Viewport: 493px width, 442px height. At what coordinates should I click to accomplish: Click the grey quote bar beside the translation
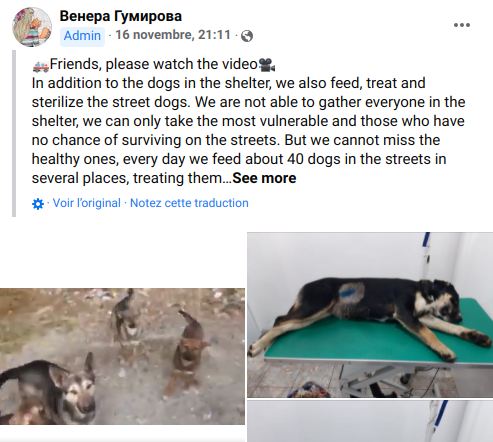coord(14,133)
